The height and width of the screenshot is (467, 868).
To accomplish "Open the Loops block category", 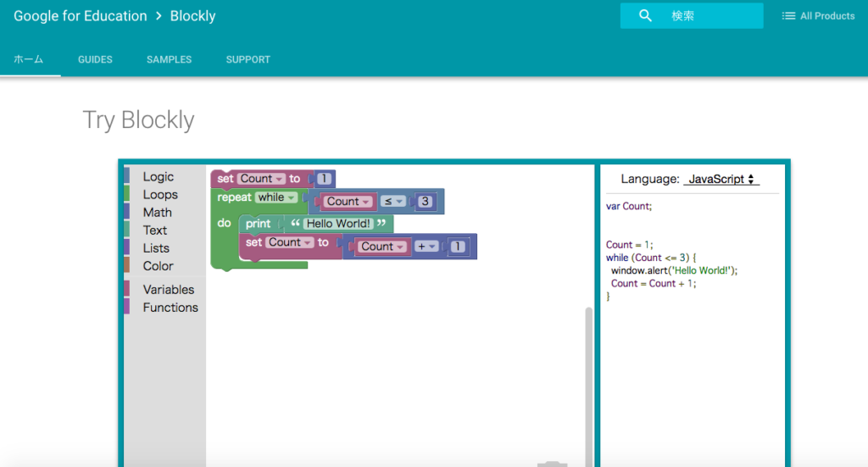I will coord(160,194).
